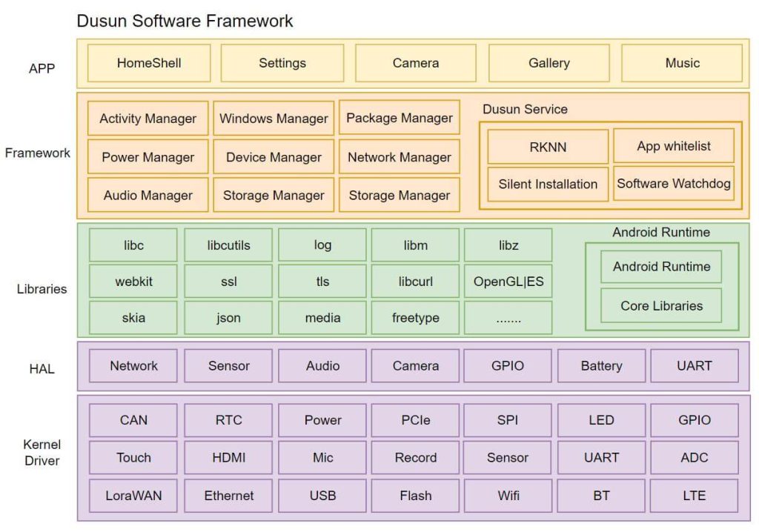Click the Music app box

coord(682,63)
